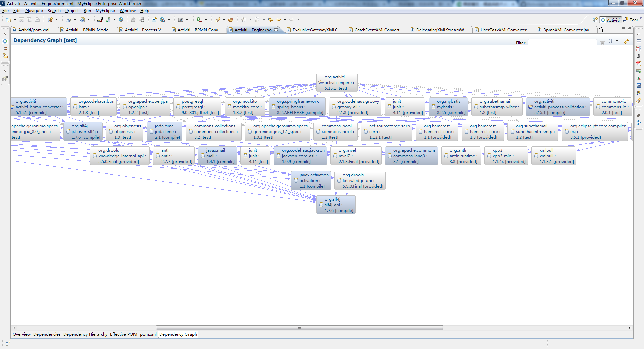
Task: Open the JUnit view icon in right sidebar
Action: point(639,78)
